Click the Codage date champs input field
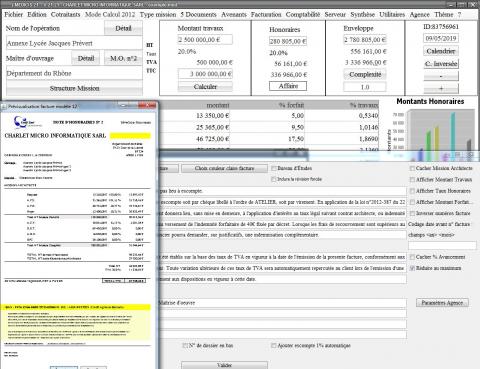This screenshot has height=369, width=480. [x=442, y=246]
